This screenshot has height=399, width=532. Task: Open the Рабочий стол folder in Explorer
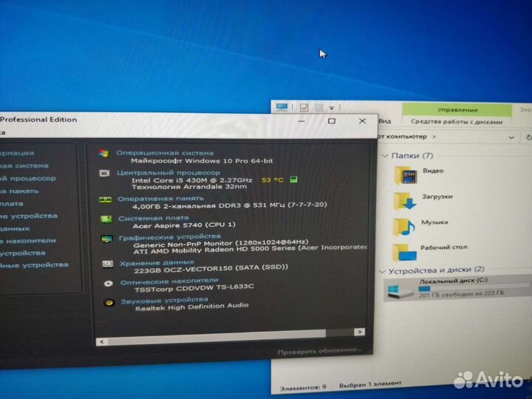click(x=430, y=252)
